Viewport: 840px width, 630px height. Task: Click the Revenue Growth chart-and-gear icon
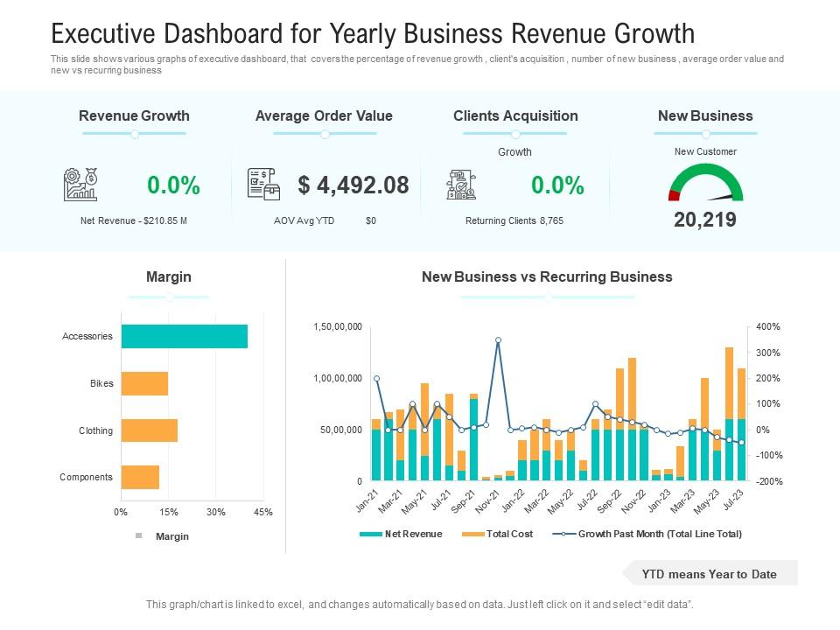tap(80, 185)
